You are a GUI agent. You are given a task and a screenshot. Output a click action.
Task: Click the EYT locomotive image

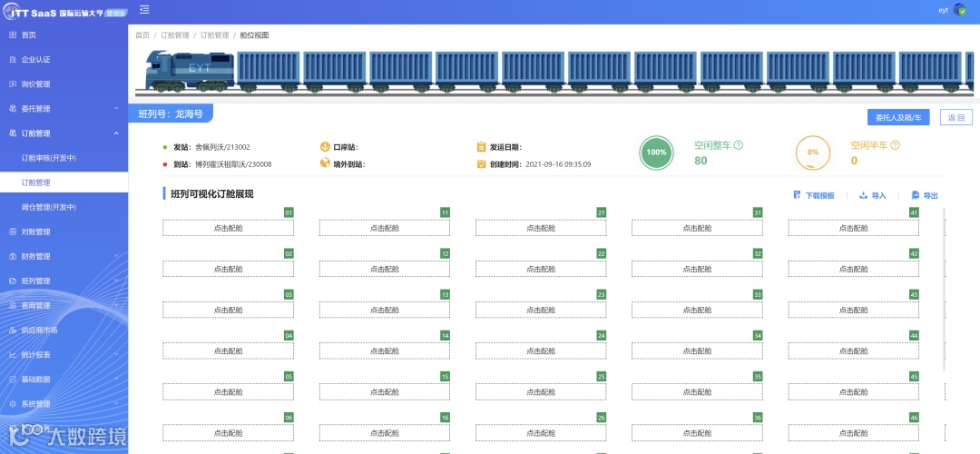190,72
